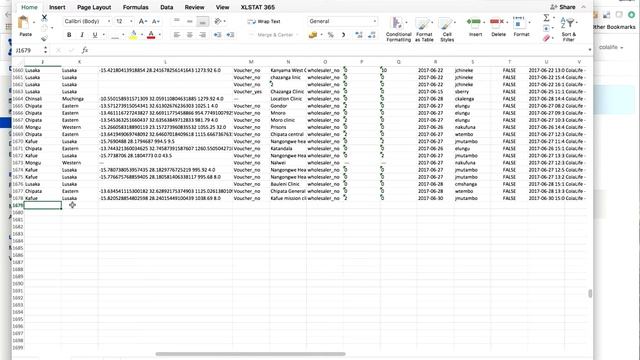Increase indent in the ribbon
The height and width of the screenshot is (360, 640).
[x=230, y=35]
